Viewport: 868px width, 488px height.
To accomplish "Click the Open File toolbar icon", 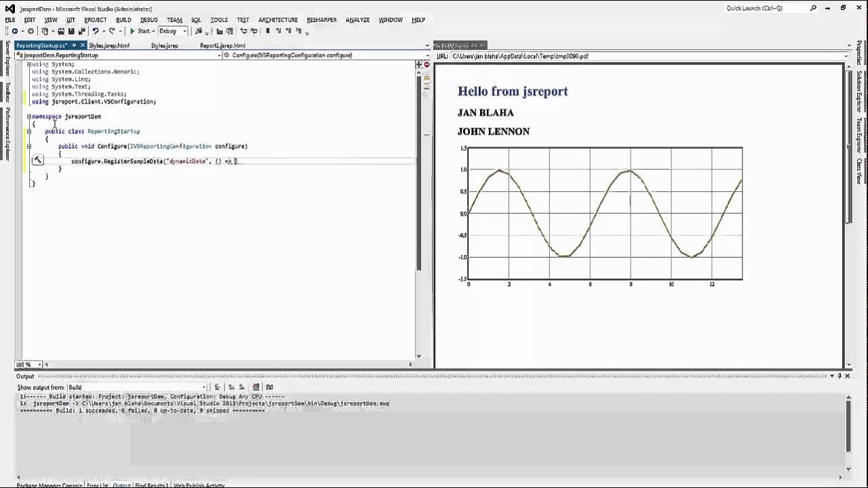I will tap(61, 31).
